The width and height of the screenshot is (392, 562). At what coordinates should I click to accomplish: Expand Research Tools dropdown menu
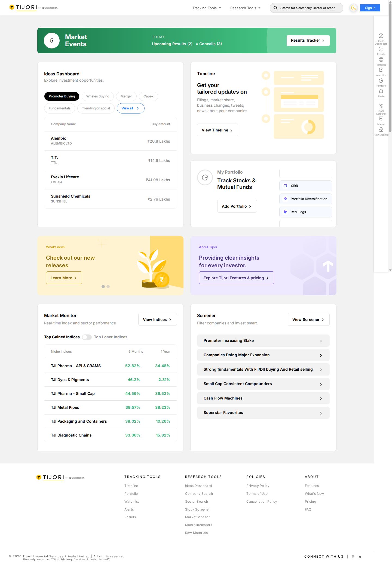click(x=245, y=8)
